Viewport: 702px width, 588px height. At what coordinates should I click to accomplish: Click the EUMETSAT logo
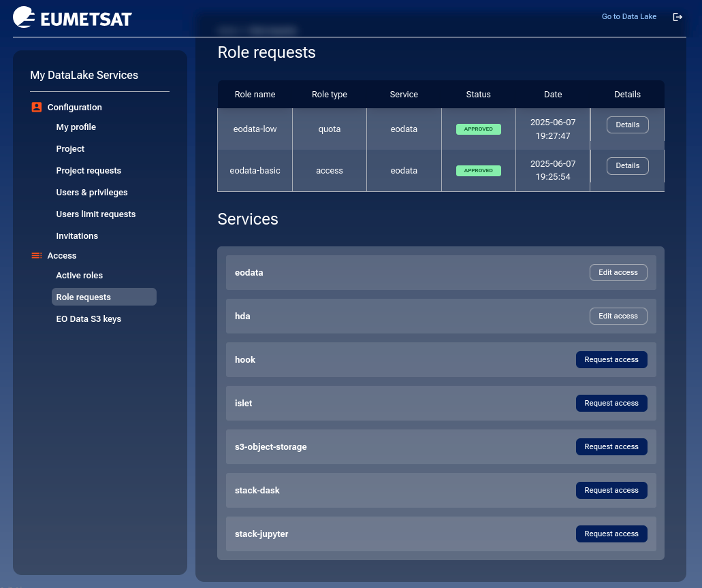[73, 18]
